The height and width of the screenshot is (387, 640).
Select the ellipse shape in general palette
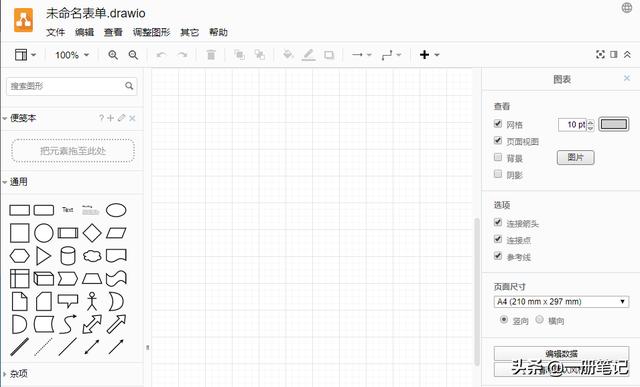tap(116, 210)
